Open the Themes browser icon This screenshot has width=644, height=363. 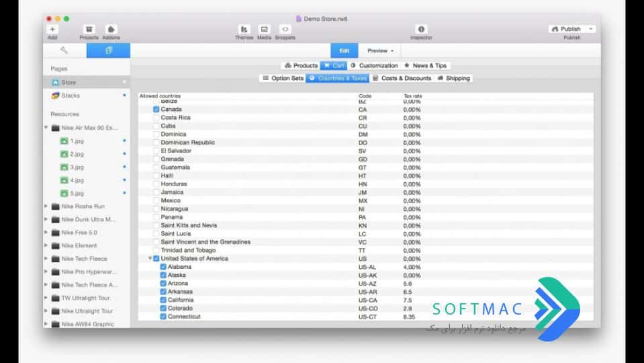[244, 29]
